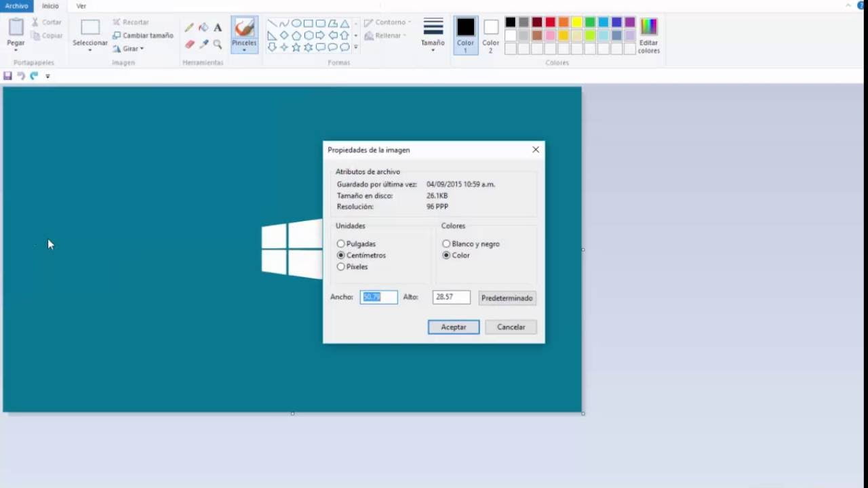
Task: Open the Rellenar fill dropdown
Action: [x=386, y=35]
